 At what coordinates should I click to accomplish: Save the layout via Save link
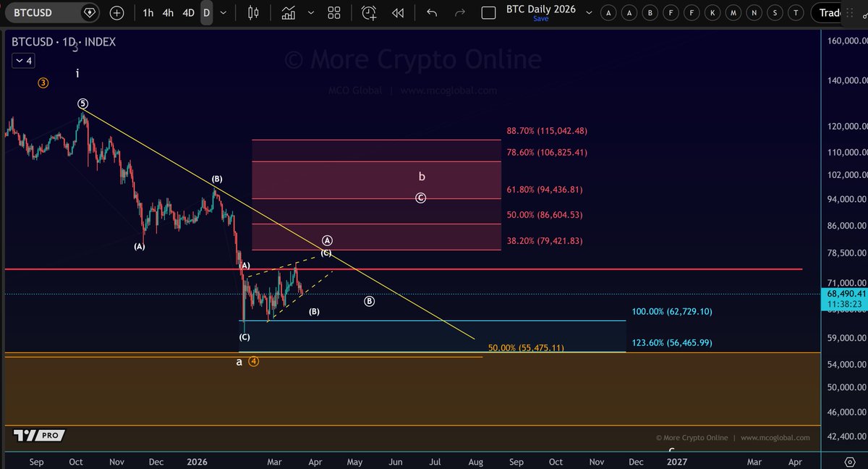pos(541,19)
